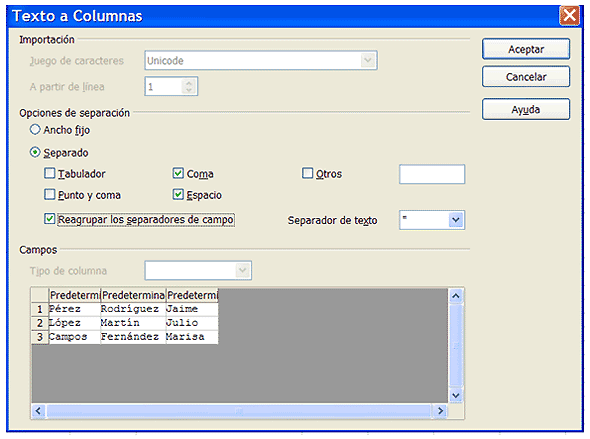Click the preview scroll down arrow
The image size is (590, 439).
456,395
